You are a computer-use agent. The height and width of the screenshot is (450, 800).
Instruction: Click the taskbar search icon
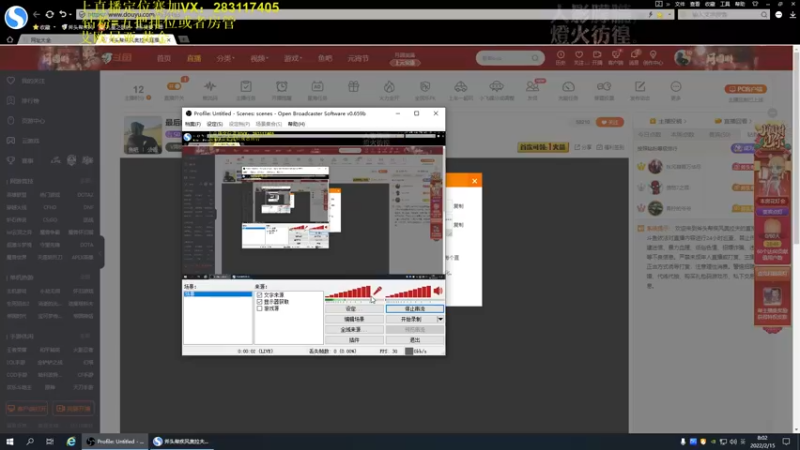point(30,441)
